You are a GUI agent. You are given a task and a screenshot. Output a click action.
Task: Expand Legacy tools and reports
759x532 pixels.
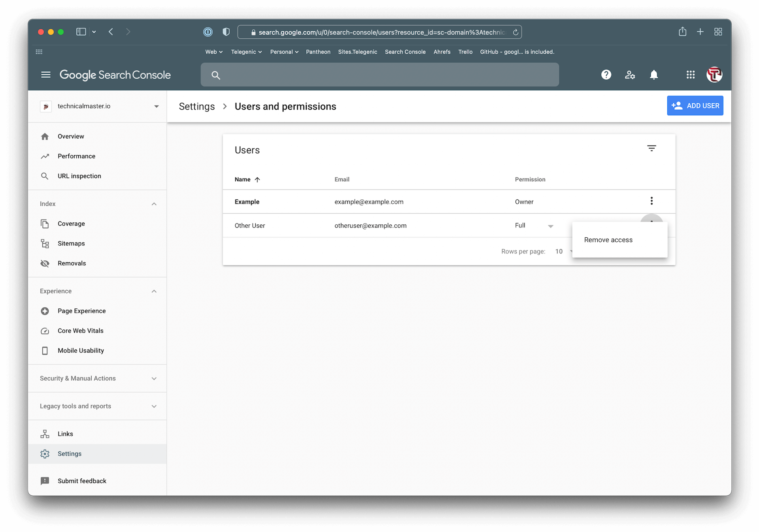pos(154,406)
